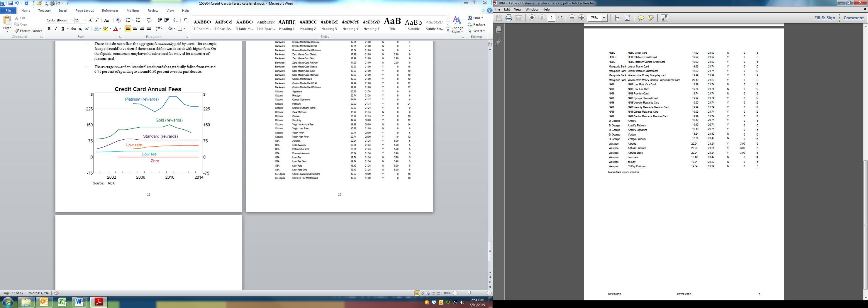Open page thumbnails panel in Adobe Reader
Screen dimensions: 868x308
(499, 30)
